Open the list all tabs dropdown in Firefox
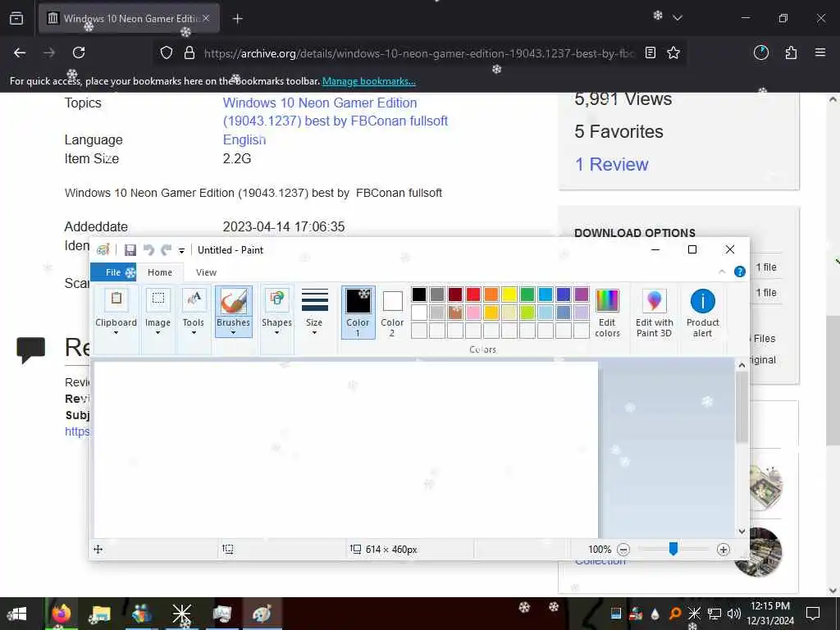The width and height of the screenshot is (840, 630). (x=677, y=18)
